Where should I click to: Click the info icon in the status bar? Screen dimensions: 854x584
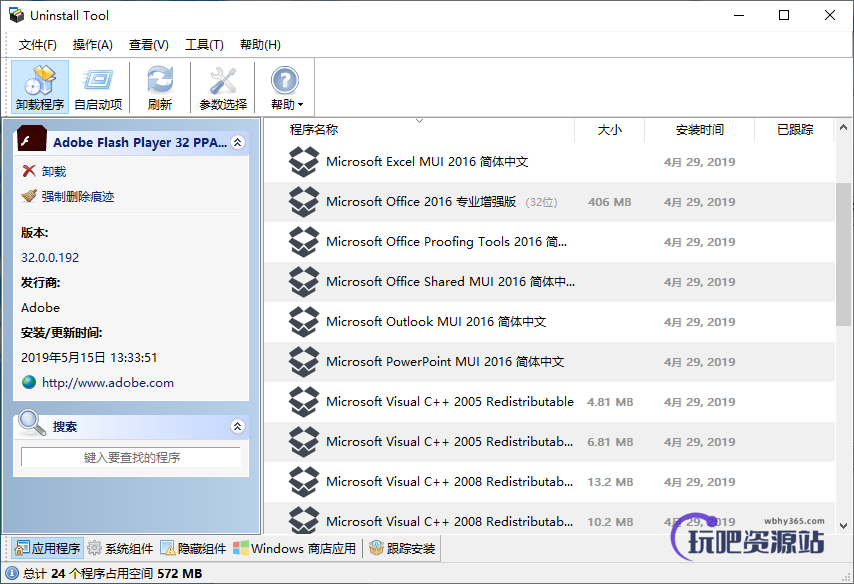click(12, 573)
